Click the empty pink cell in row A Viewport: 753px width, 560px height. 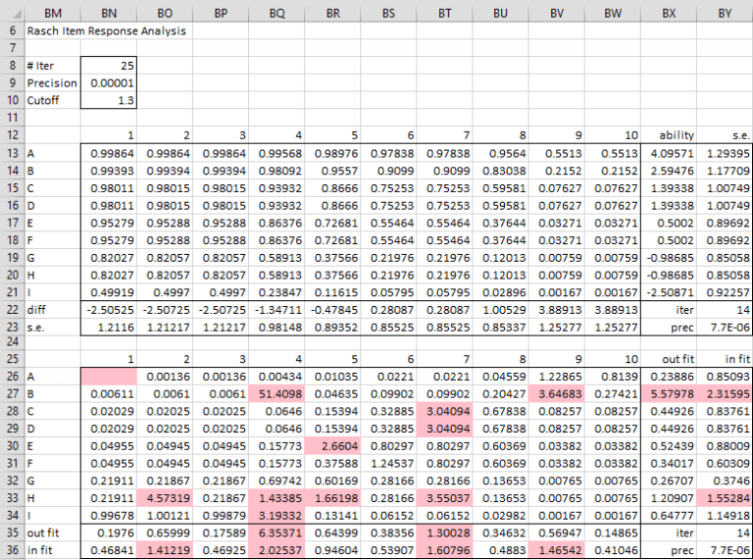pyautogui.click(x=109, y=377)
